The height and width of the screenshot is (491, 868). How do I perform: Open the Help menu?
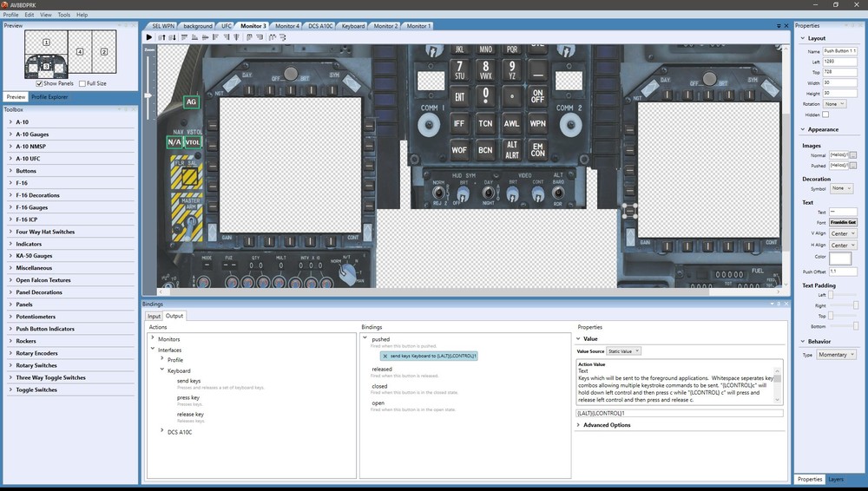(82, 15)
